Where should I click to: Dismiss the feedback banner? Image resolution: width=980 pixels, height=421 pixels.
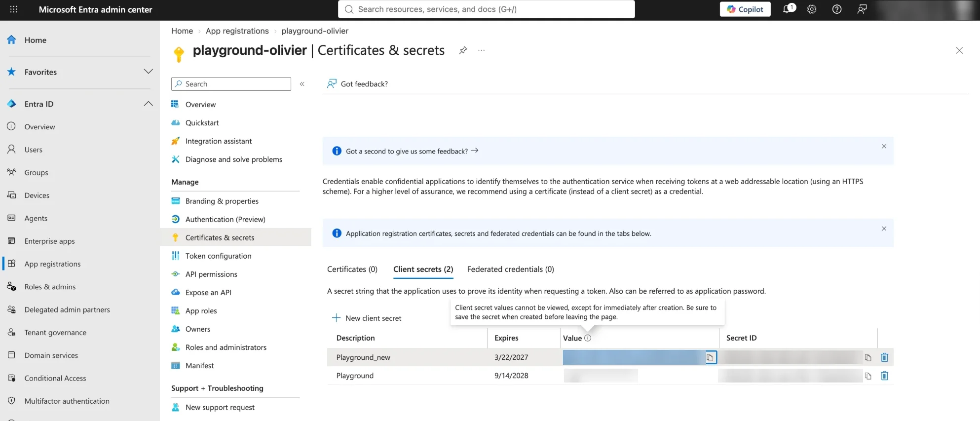884,146
